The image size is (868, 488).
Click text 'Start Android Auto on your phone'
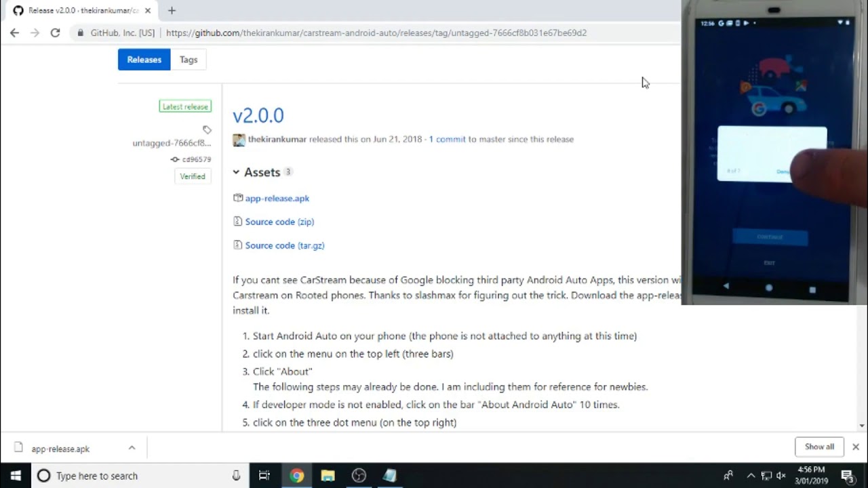329,335
